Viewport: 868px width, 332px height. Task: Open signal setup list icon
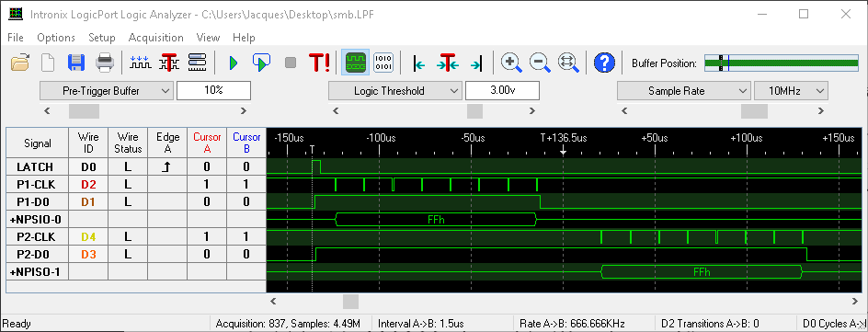click(x=198, y=63)
